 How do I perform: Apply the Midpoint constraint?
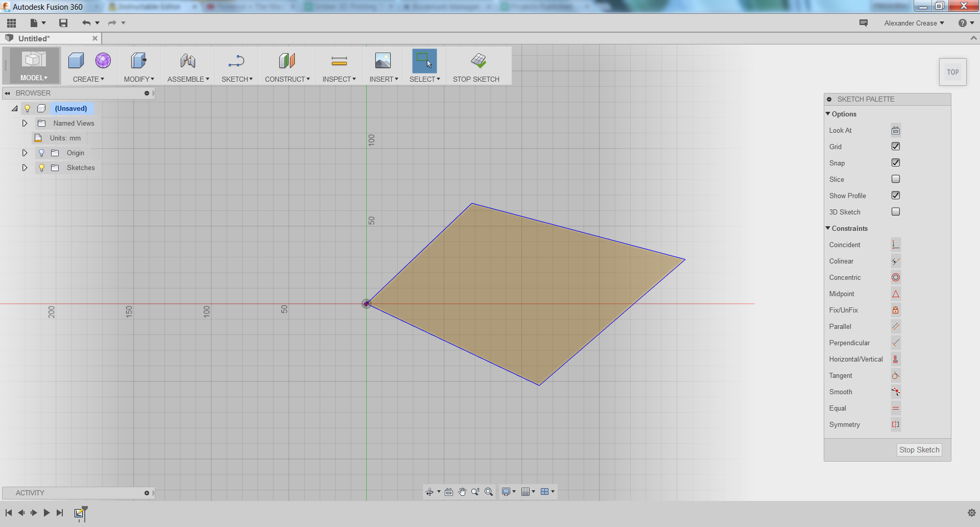(x=896, y=294)
